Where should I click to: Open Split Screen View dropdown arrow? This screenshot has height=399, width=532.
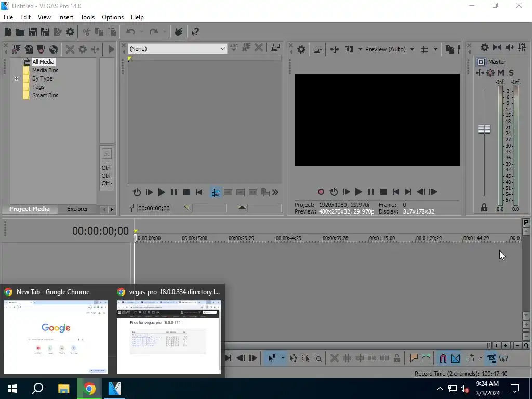(x=360, y=49)
